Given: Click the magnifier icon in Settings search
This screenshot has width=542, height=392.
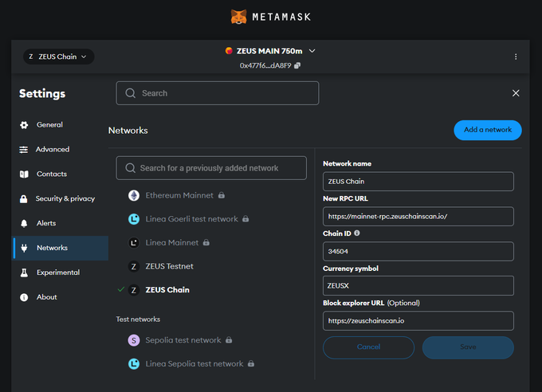Looking at the screenshot, I should pos(130,93).
